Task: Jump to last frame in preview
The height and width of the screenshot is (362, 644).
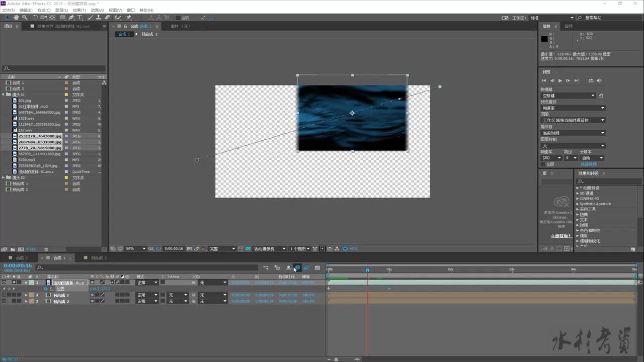Action: (577, 80)
